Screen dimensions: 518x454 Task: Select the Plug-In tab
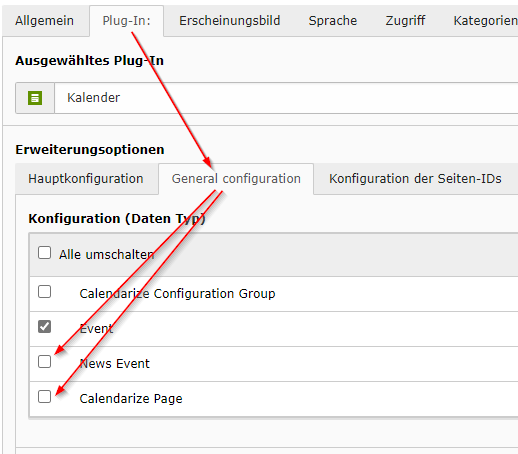click(126, 21)
